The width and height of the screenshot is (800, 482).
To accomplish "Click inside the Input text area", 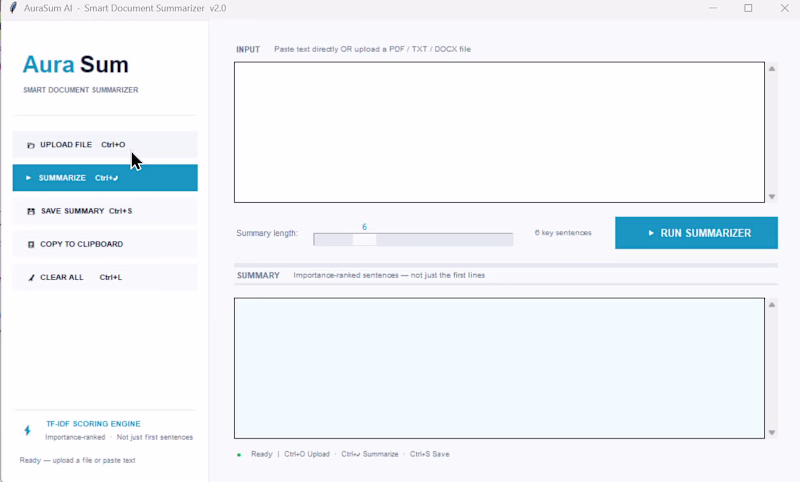I will point(499,132).
